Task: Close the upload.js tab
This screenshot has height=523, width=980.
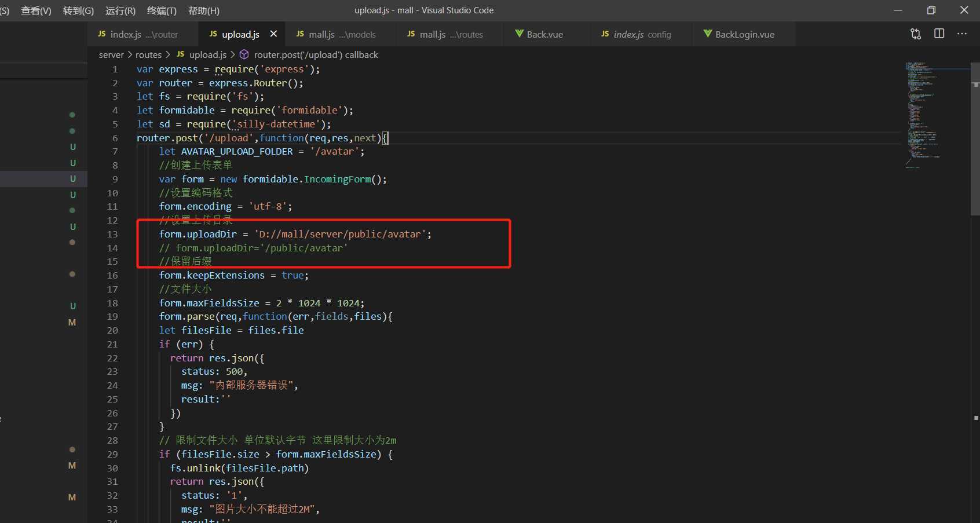Action: [x=273, y=34]
